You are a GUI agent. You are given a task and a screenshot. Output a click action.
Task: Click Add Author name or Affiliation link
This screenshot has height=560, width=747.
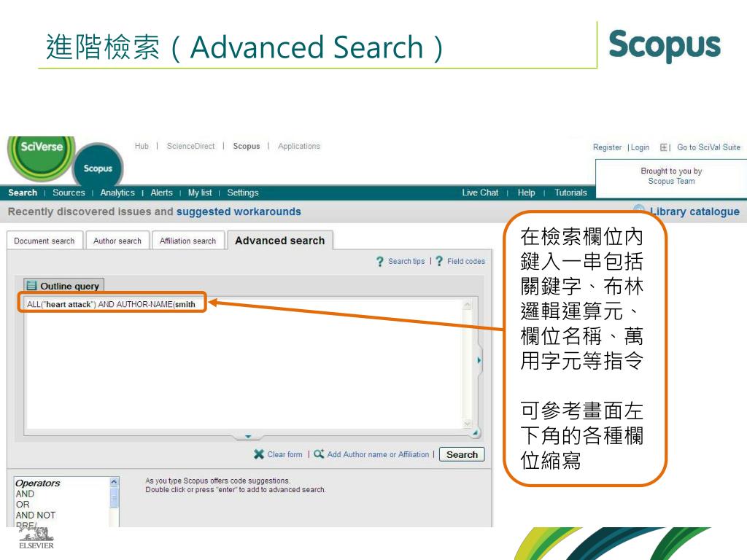378,454
